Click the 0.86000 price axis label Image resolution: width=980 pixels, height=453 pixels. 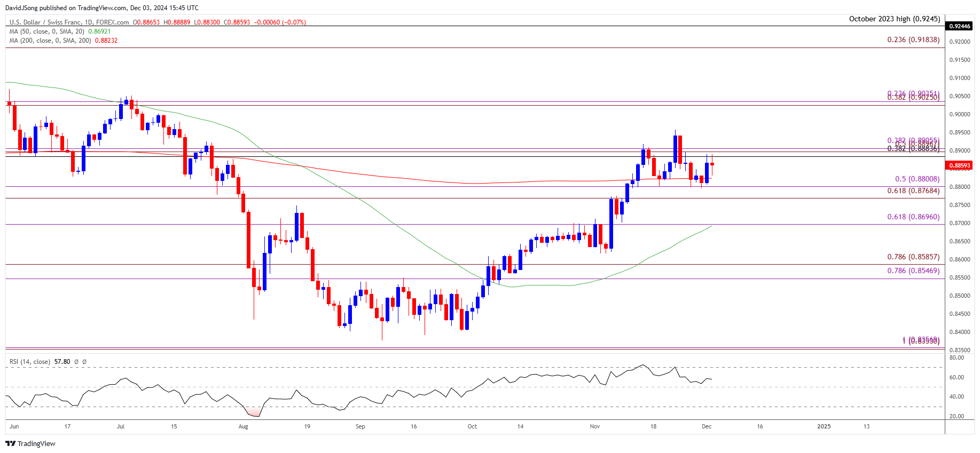pyautogui.click(x=960, y=260)
